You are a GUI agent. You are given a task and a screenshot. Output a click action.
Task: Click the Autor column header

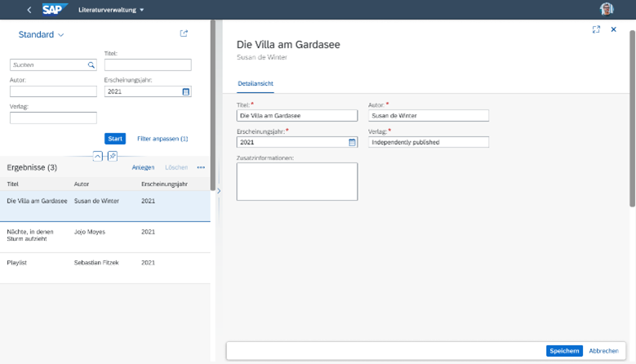click(x=82, y=184)
